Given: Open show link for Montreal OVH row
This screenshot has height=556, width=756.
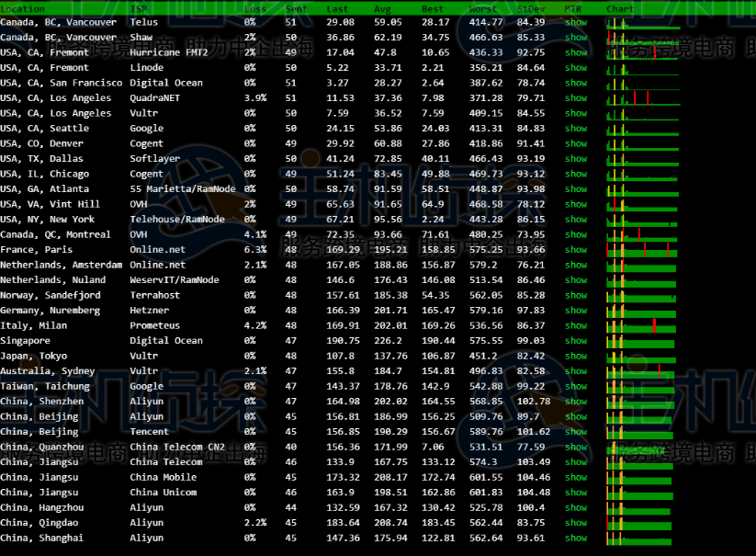Looking at the screenshot, I should pos(576,234).
